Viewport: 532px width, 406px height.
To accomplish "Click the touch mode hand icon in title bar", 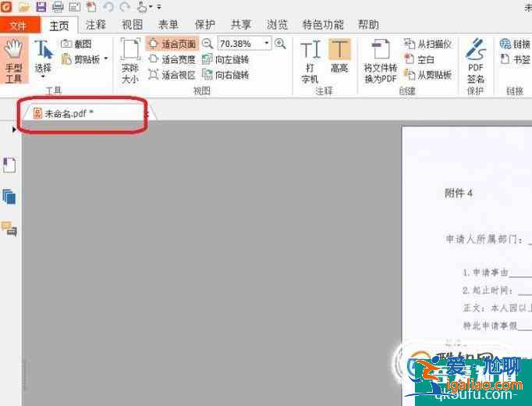I will [x=142, y=6].
